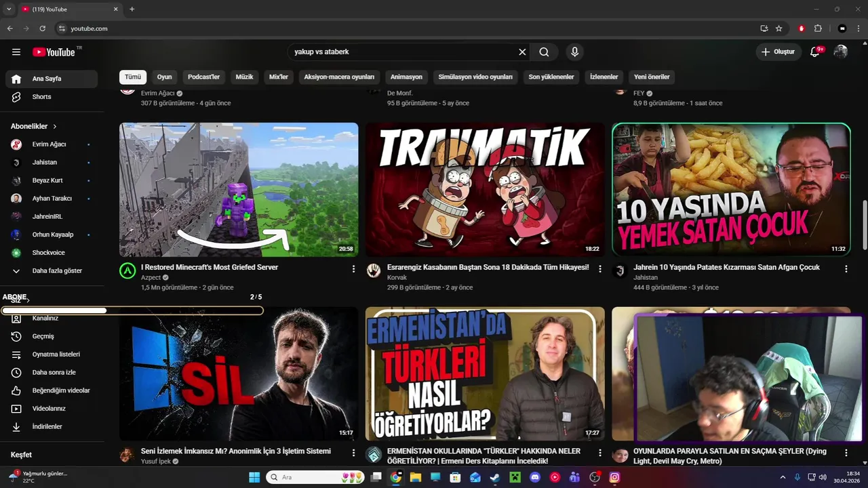Open the Travmatik Gravity Falls thumbnail
Screen dimensions: 868x488
click(485, 190)
